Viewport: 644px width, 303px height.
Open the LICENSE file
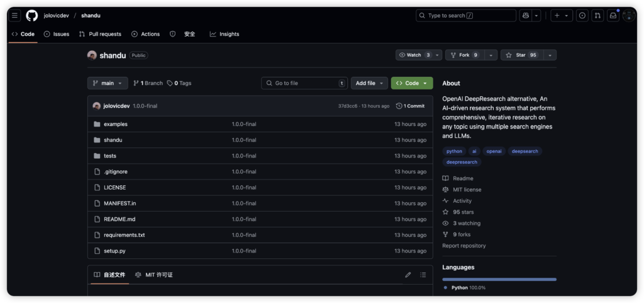[x=114, y=188]
